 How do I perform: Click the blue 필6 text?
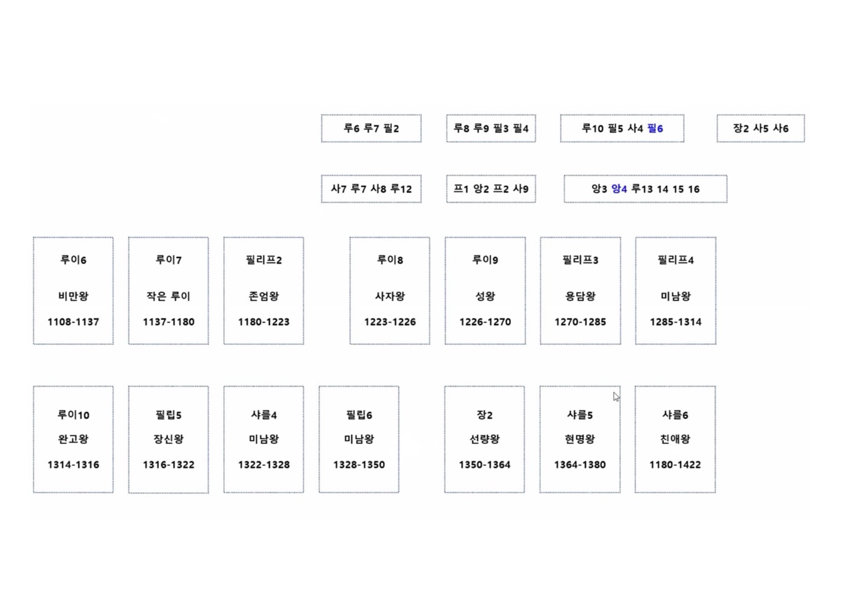655,128
